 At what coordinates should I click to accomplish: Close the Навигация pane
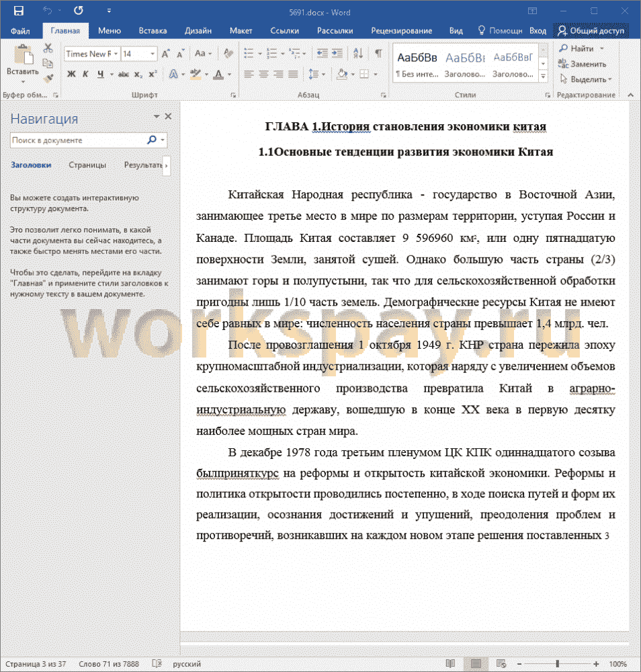tap(168, 116)
